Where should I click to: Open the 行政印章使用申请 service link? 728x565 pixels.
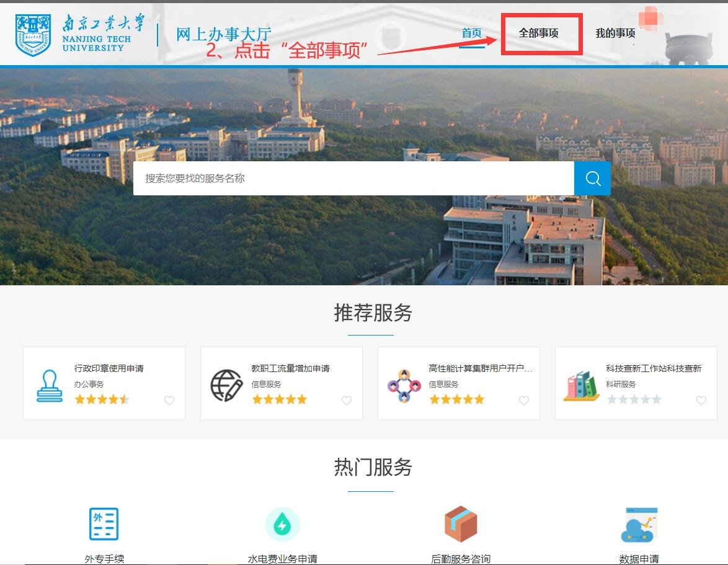pyautogui.click(x=109, y=368)
